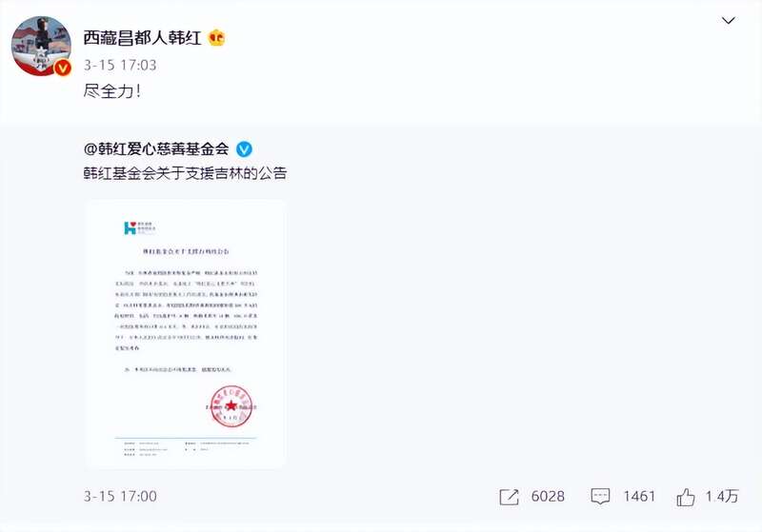Open @韩红爱心慈善基金会 mention link
Viewport: 762px width, 532px height.
156,149
